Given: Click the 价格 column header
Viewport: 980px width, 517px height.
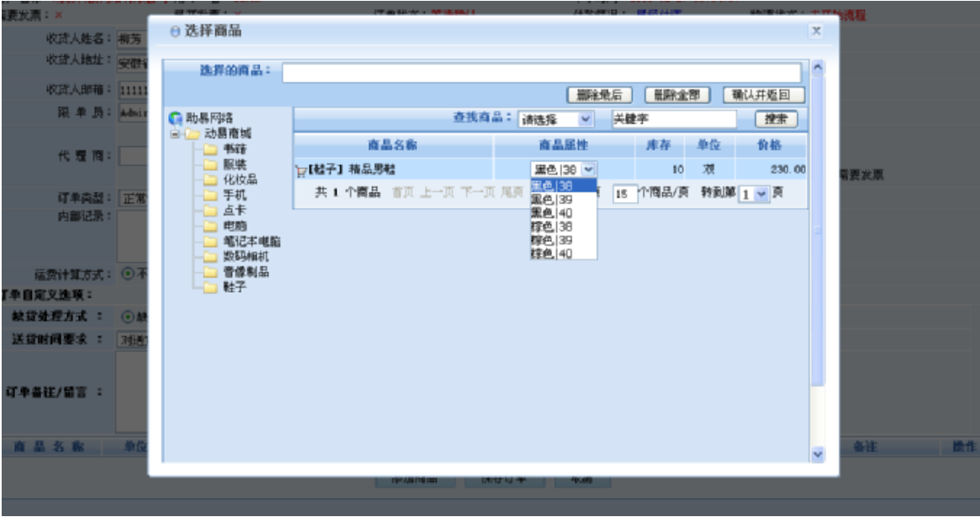Looking at the screenshot, I should tap(770, 145).
